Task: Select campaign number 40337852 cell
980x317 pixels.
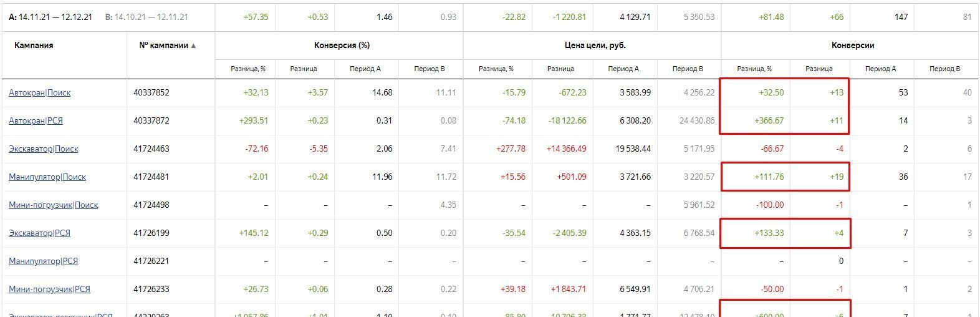Action: 151,92
